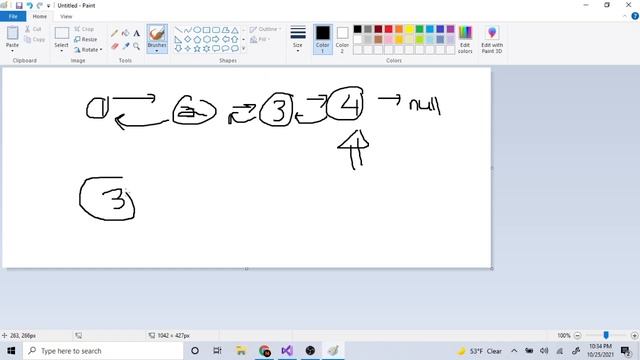Open the Size line thickness dropdown
The height and width of the screenshot is (360, 640).
298,39
